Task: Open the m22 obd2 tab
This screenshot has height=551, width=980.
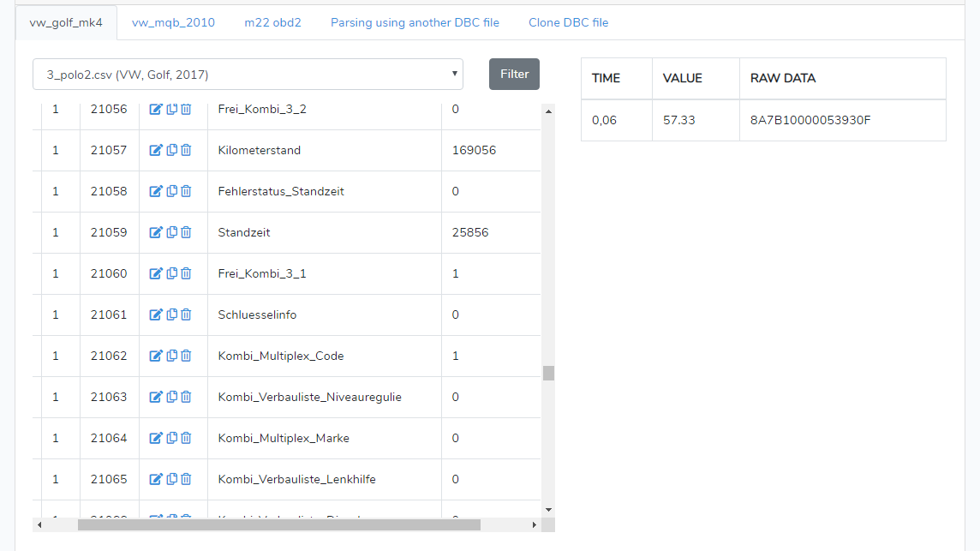Action: pyautogui.click(x=272, y=22)
